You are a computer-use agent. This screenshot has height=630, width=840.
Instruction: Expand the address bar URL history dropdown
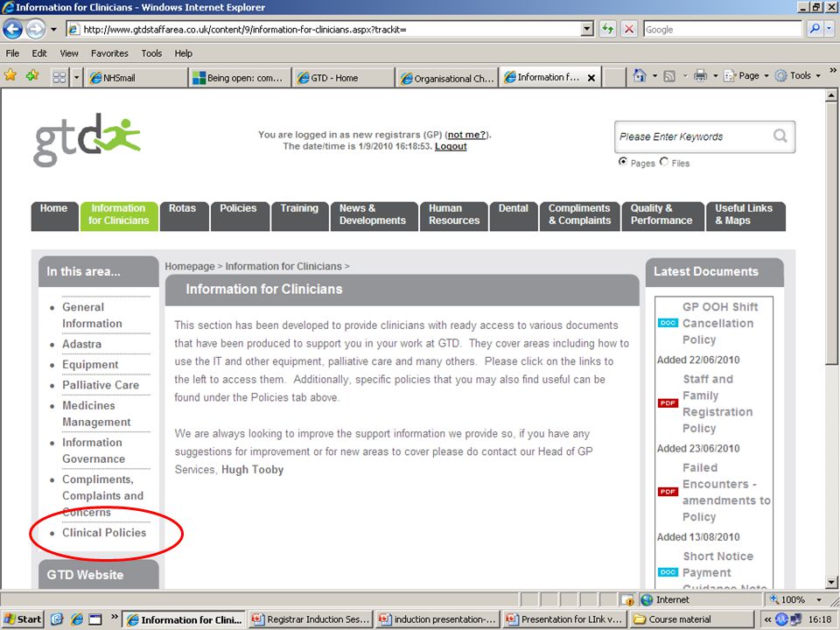588,29
